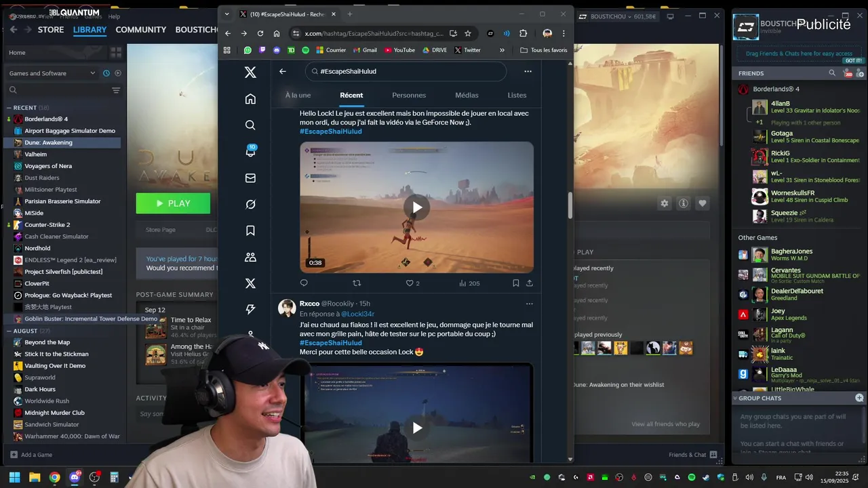Open X communities people icon
This screenshot has width=868, height=488.
(250, 258)
